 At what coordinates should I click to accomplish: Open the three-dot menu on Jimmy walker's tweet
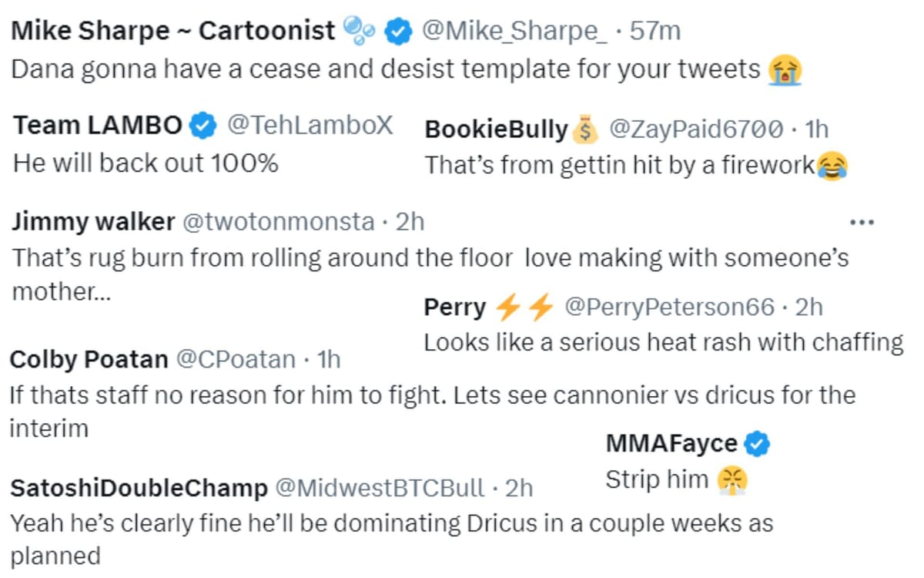coord(862,223)
